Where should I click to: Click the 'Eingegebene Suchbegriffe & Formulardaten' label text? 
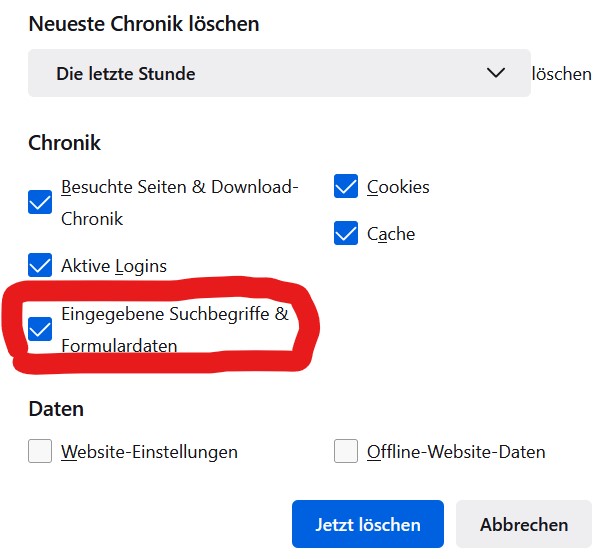(x=175, y=330)
